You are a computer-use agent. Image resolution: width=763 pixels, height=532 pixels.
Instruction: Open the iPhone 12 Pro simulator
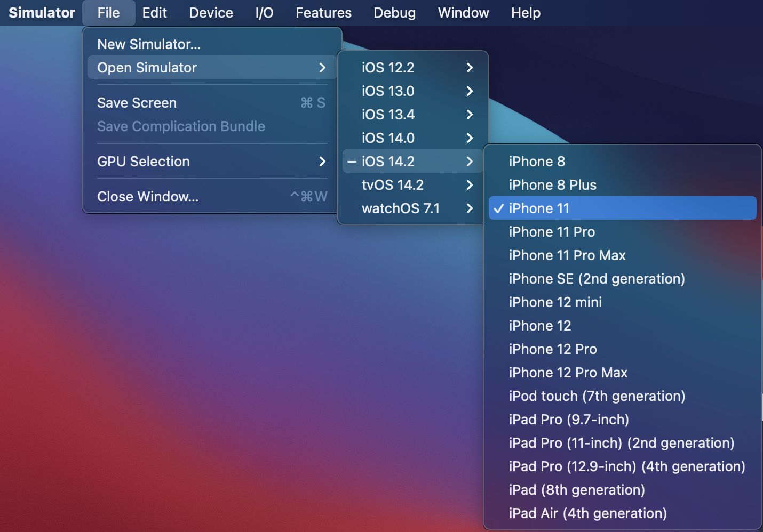coord(623,349)
